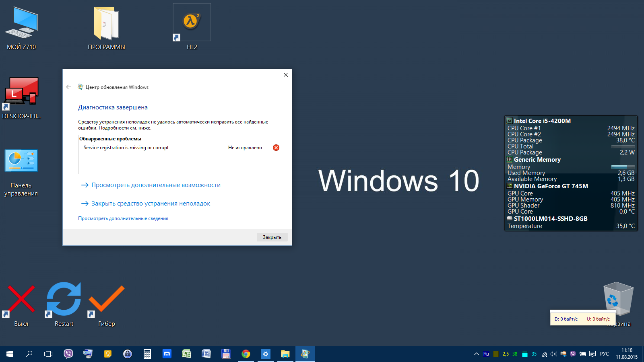Click Закрыть средство устранения неполадок option

click(x=151, y=204)
